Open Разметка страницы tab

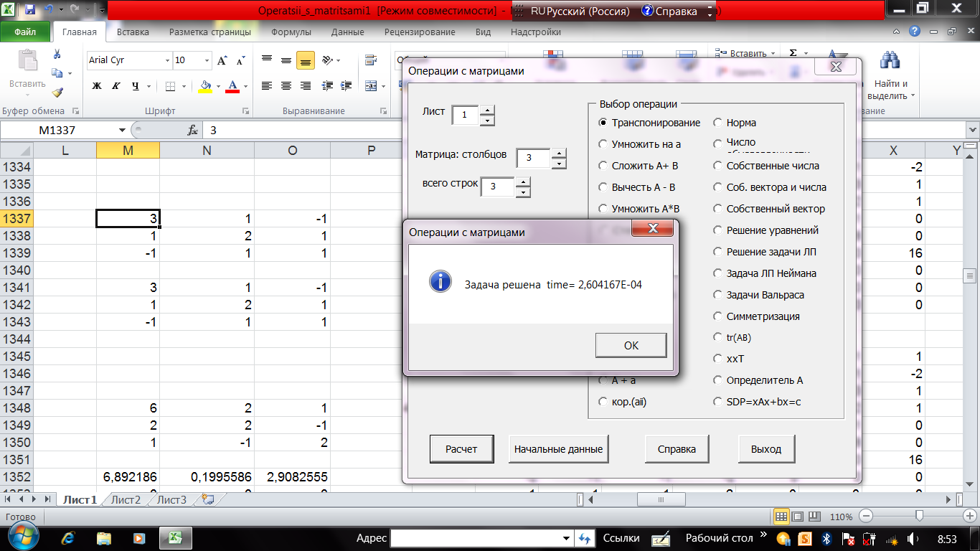point(210,32)
